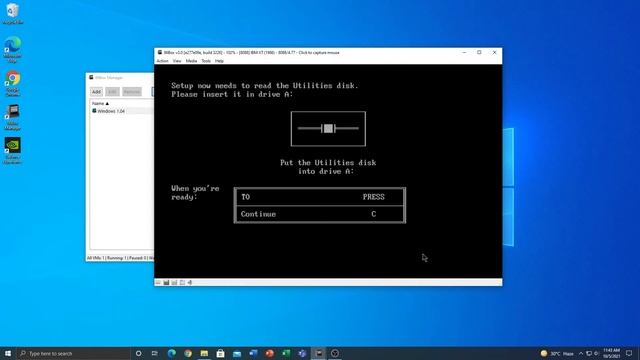Open Recycle Bin desktop icon
The image size is (640, 360).
(x=13, y=13)
